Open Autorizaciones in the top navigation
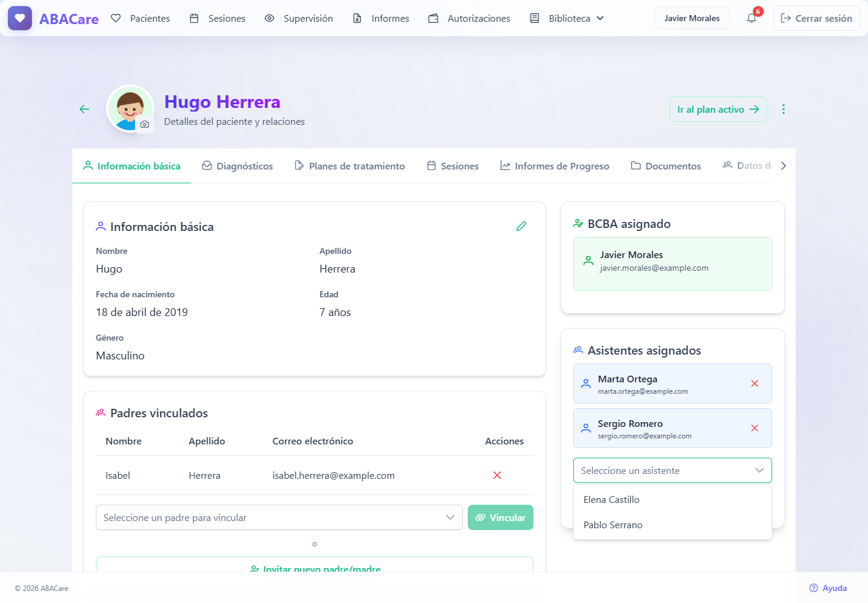Image resolution: width=868 pixels, height=603 pixels. click(470, 18)
